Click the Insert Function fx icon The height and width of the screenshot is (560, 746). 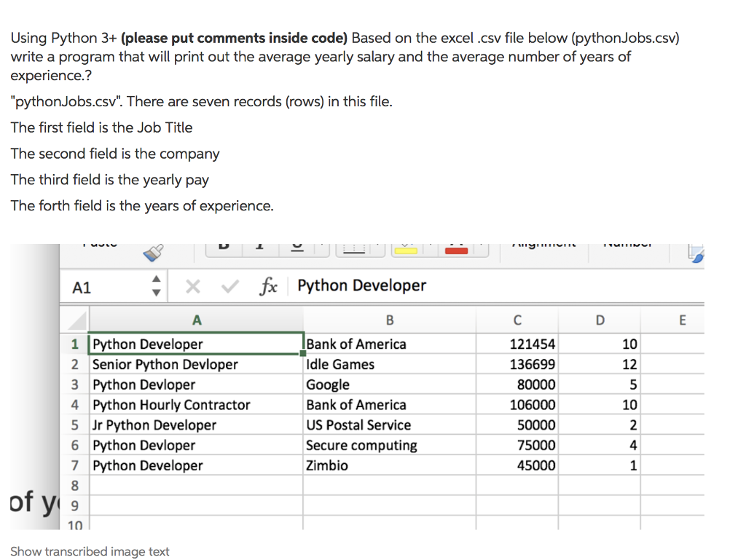268,285
